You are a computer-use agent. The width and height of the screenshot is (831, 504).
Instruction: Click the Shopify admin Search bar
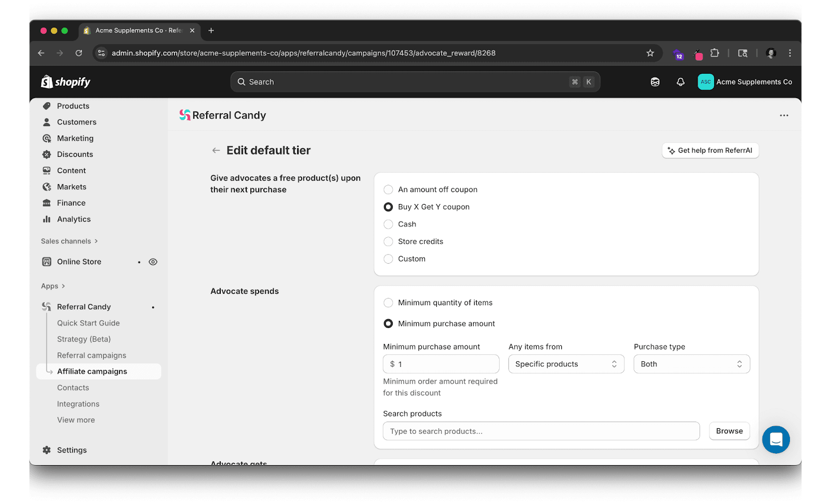pyautogui.click(x=415, y=82)
